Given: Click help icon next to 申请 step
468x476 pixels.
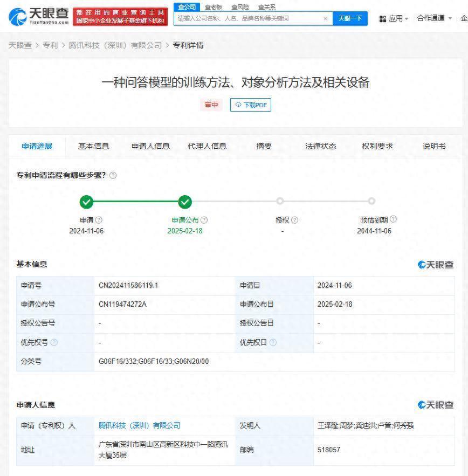Looking at the screenshot, I should click(99, 220).
